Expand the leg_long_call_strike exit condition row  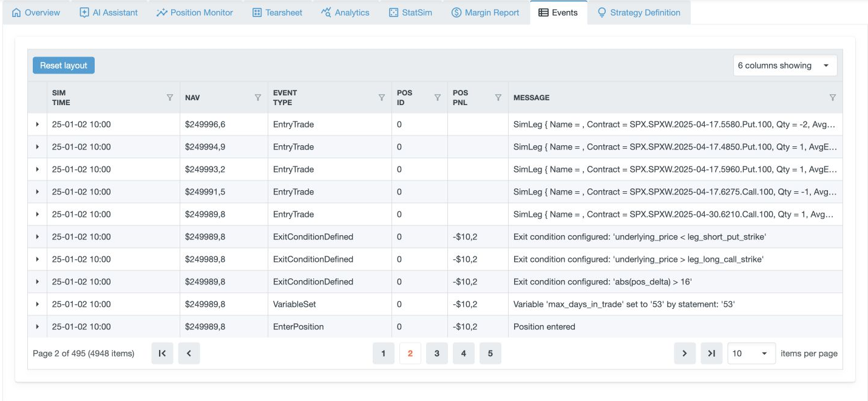pyautogui.click(x=38, y=259)
